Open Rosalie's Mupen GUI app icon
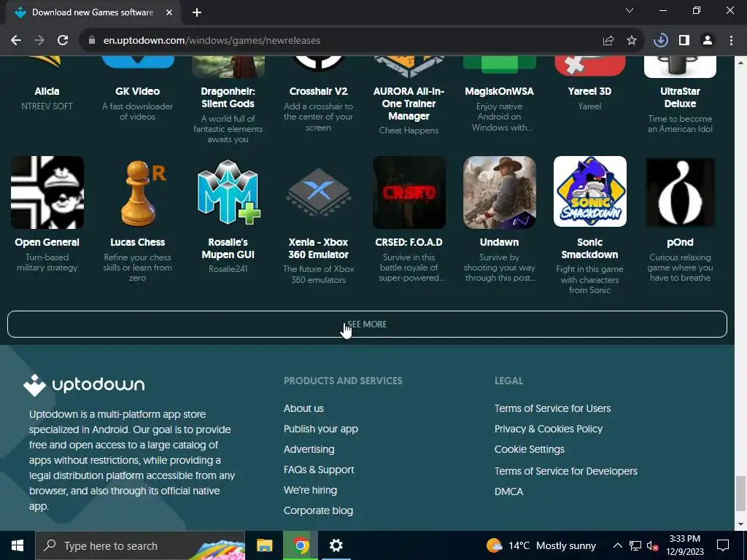Screen dimensions: 747x560 coord(228,192)
